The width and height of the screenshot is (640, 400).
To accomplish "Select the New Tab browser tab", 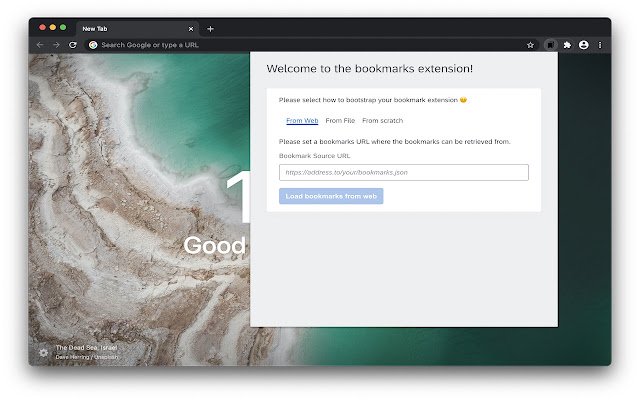I will pyautogui.click(x=137, y=29).
